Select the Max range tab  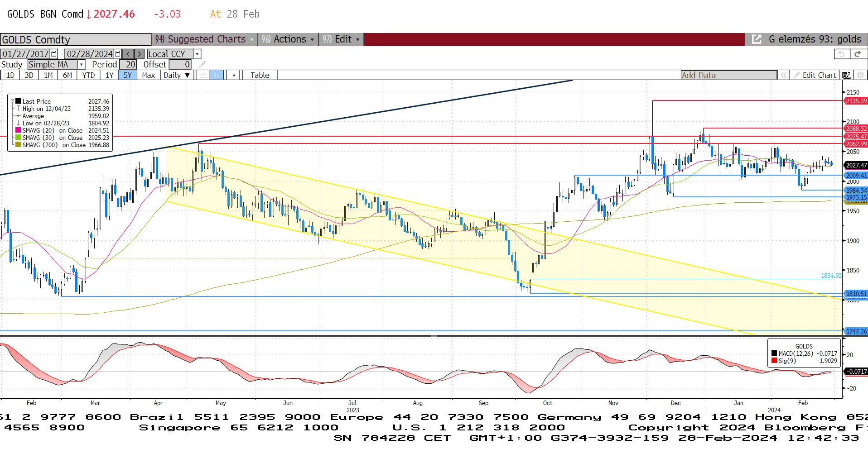click(x=149, y=75)
